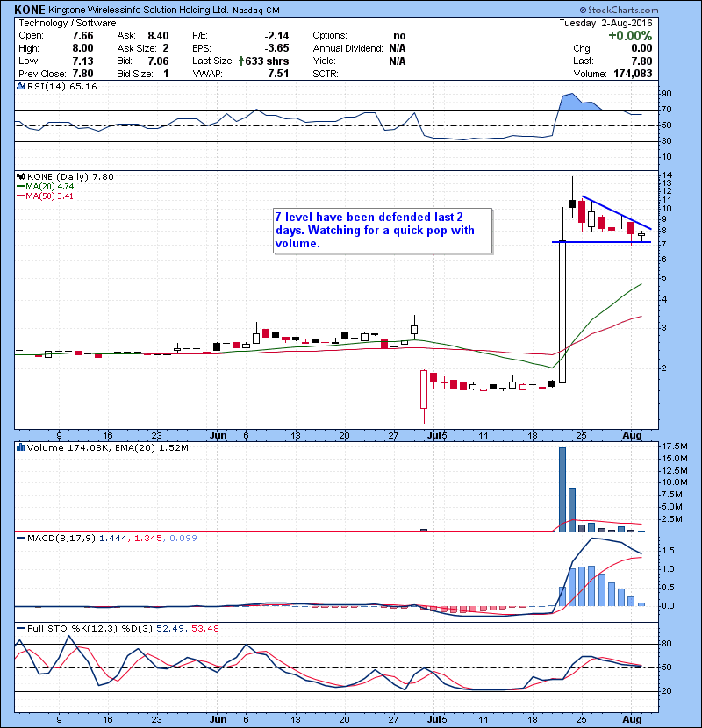
Task: Click the RSI(14) line chart icon
Action: tap(20, 86)
